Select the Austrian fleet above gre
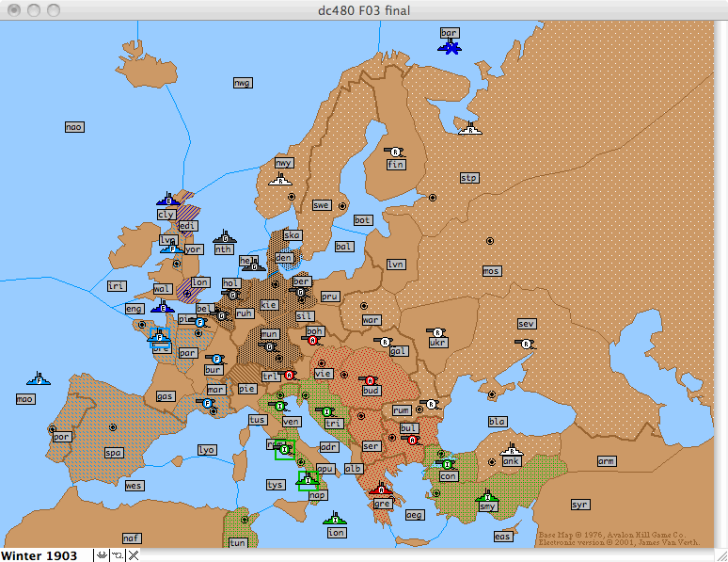 (381, 489)
